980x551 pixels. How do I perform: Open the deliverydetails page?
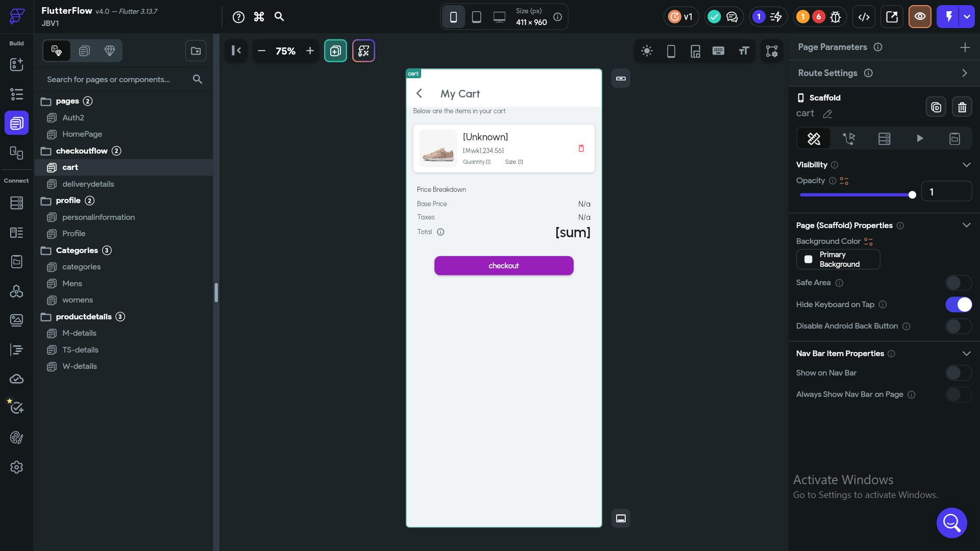pyautogui.click(x=88, y=184)
